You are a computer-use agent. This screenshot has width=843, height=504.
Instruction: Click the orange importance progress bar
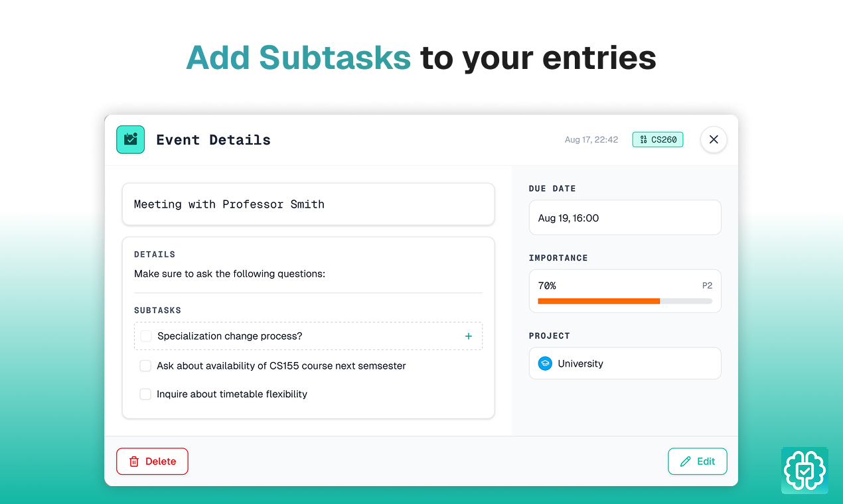(599, 301)
